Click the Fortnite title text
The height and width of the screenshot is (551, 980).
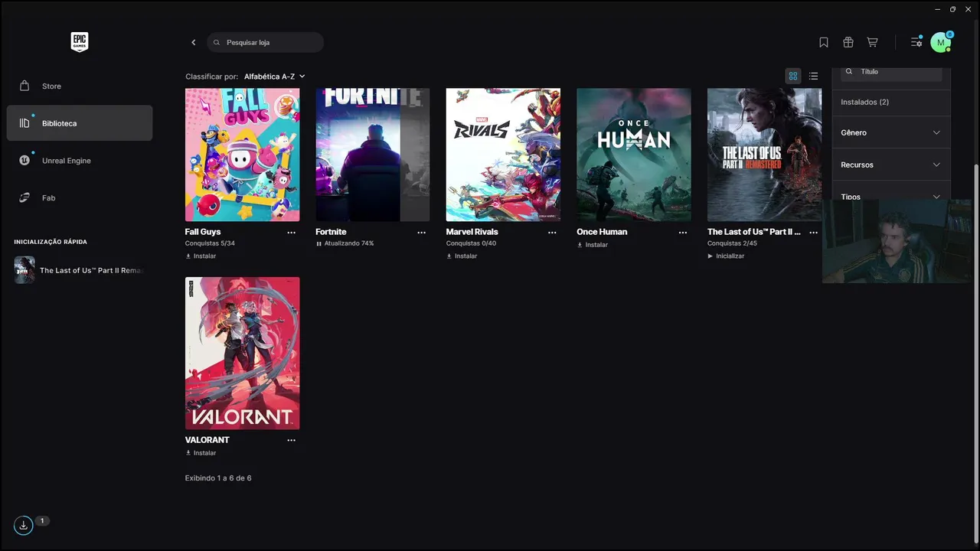coord(331,232)
